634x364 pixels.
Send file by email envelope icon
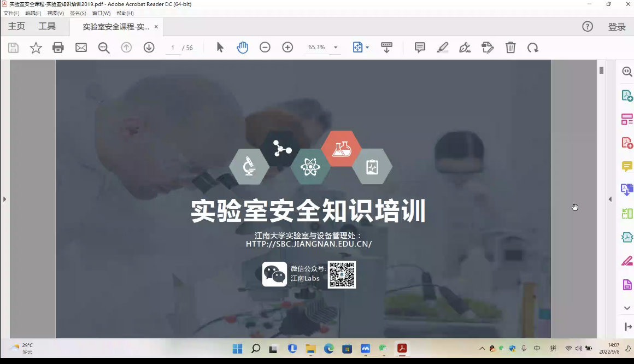click(81, 48)
